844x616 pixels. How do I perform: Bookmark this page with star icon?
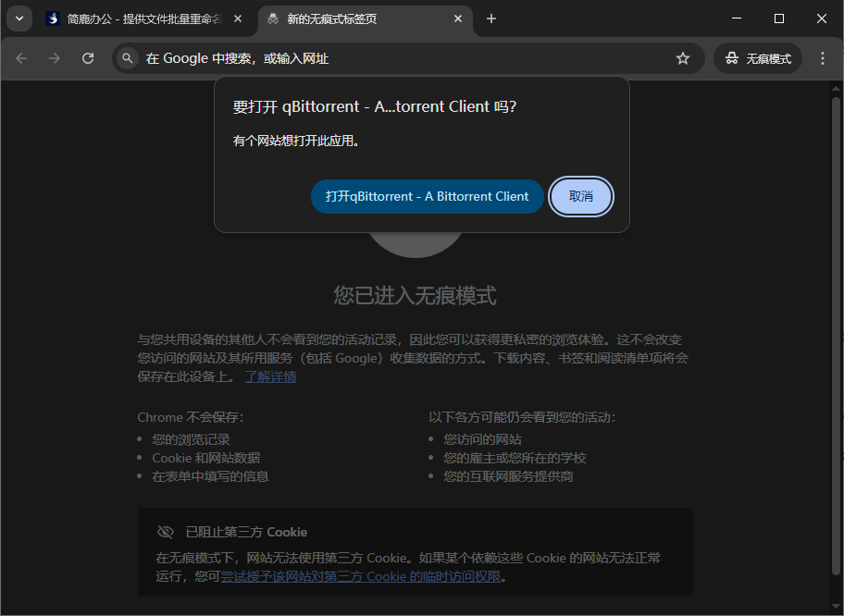(683, 58)
